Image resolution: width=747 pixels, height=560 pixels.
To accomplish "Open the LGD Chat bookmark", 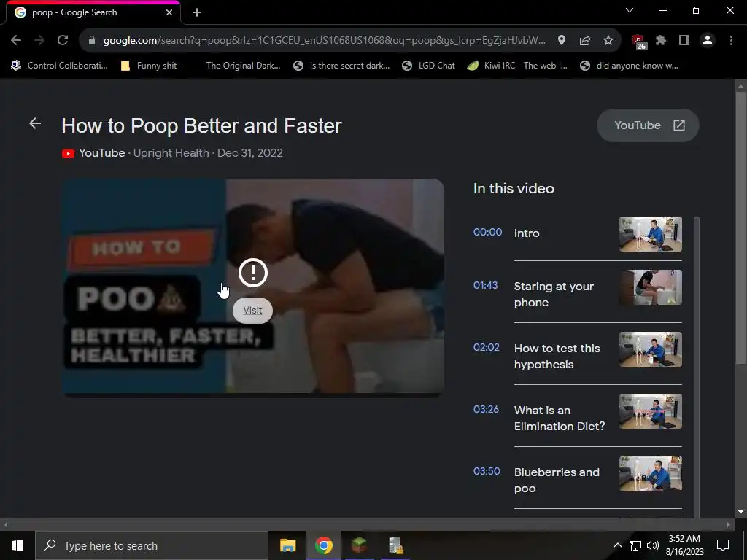I will (x=428, y=66).
